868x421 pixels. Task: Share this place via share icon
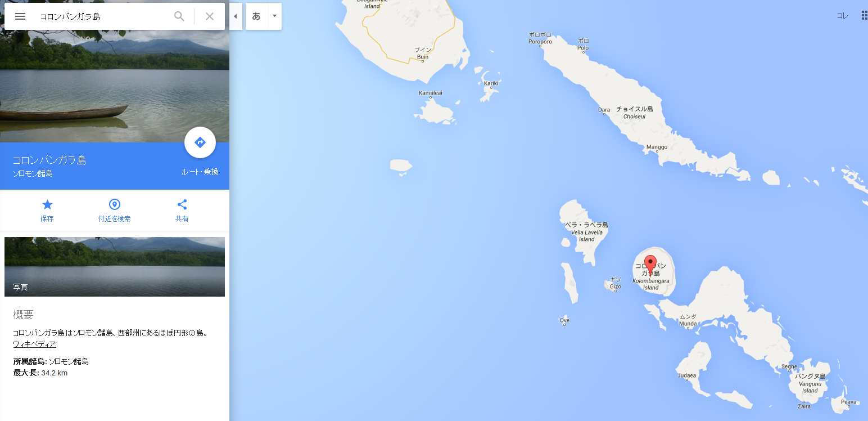tap(182, 210)
